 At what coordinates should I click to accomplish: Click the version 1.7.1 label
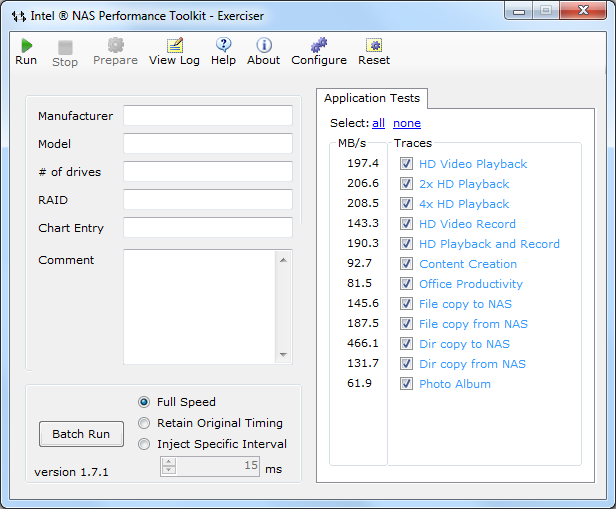point(71,472)
